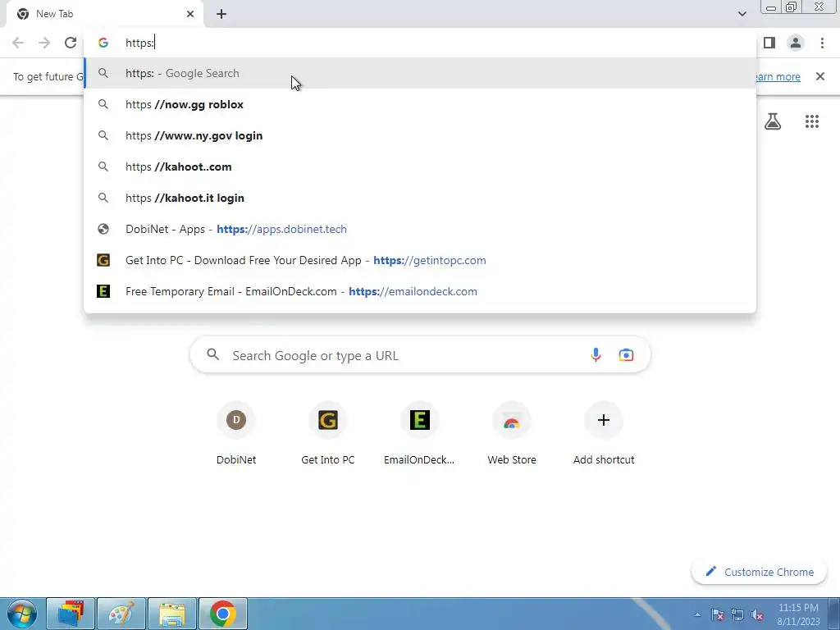Toggle the side panel icon
This screenshot has width=840, height=630.
pyautogui.click(x=769, y=43)
